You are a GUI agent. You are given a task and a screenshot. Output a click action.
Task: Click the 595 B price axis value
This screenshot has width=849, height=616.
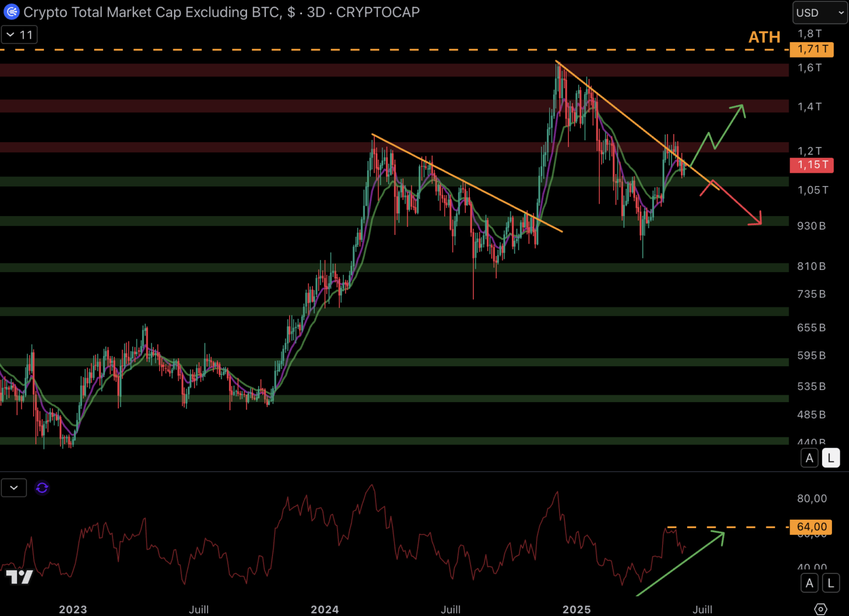pyautogui.click(x=811, y=356)
